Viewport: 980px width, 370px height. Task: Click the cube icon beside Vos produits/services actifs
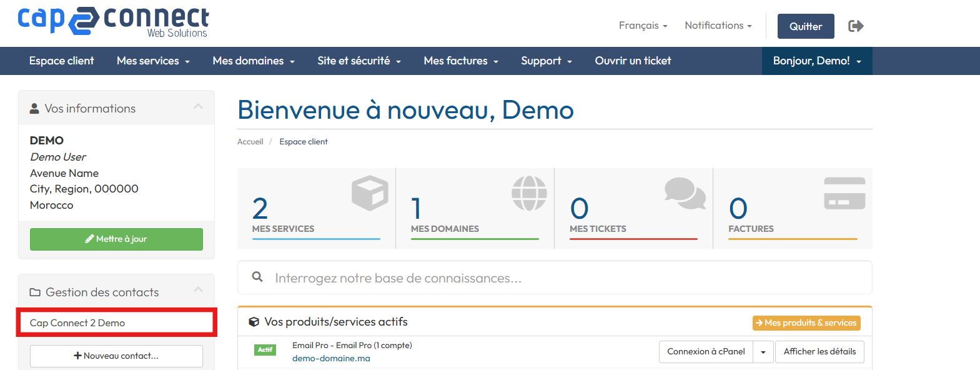click(254, 322)
